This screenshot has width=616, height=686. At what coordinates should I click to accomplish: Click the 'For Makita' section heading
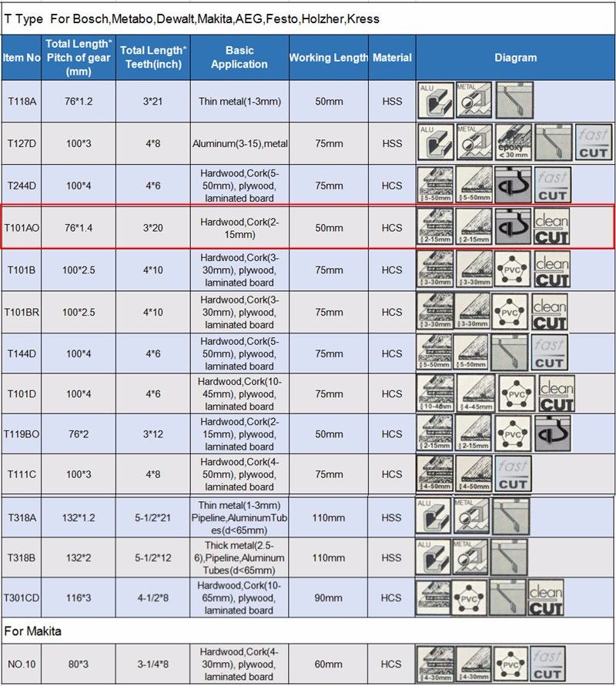33,631
